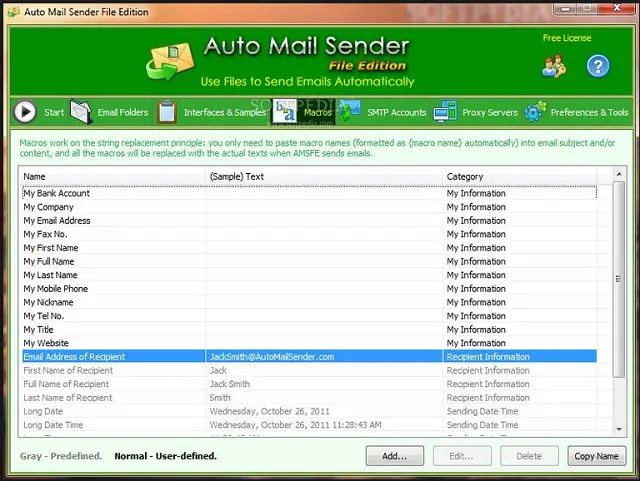Select the My Title row
Image resolution: width=640 pixels, height=481 pixels.
point(309,330)
